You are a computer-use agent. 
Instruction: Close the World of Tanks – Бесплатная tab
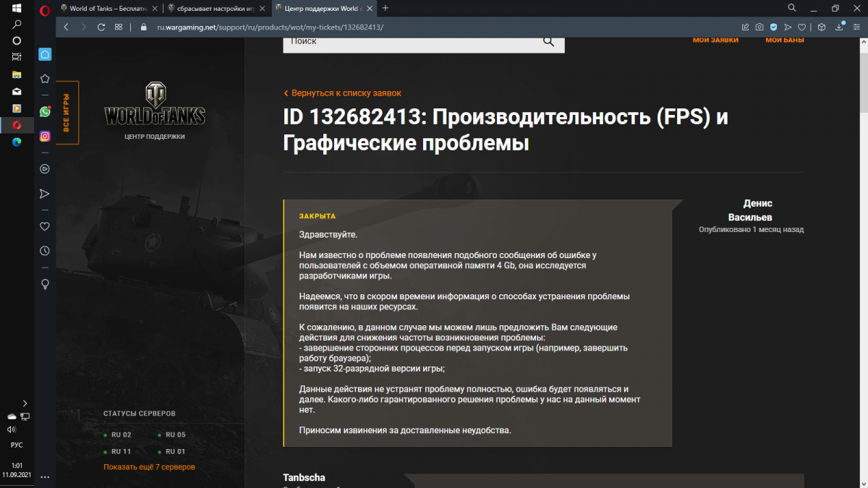click(156, 9)
